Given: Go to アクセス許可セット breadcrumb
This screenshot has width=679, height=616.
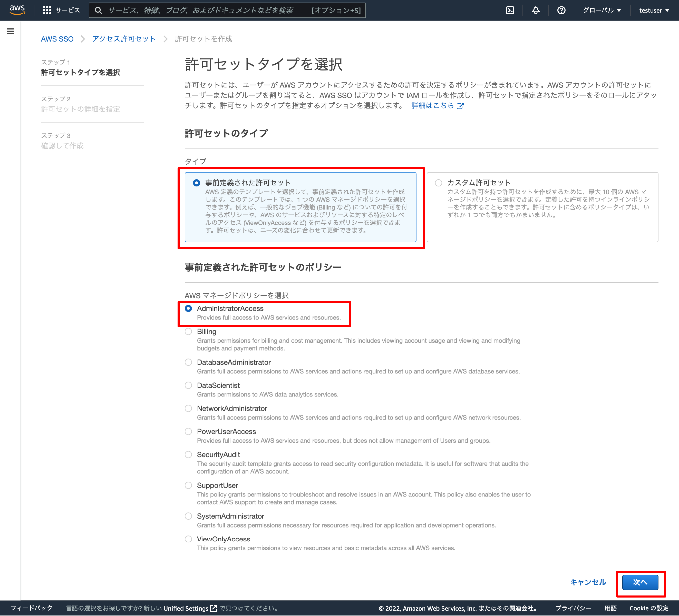Looking at the screenshot, I should pos(124,39).
